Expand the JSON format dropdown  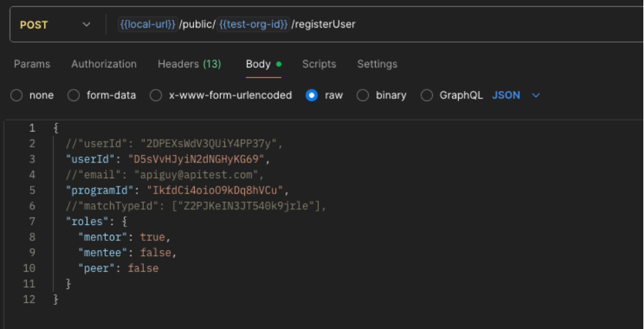(516, 96)
